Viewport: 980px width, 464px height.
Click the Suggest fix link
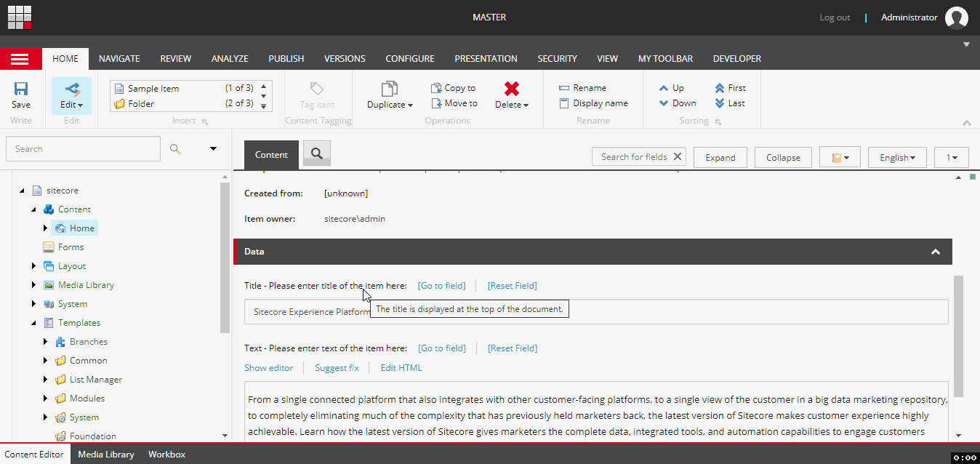click(x=337, y=368)
